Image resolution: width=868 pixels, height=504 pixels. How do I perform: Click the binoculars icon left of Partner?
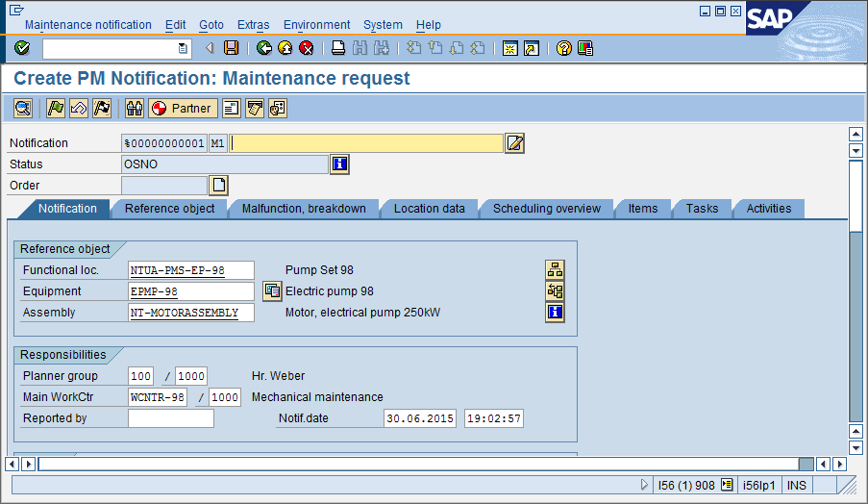point(134,108)
